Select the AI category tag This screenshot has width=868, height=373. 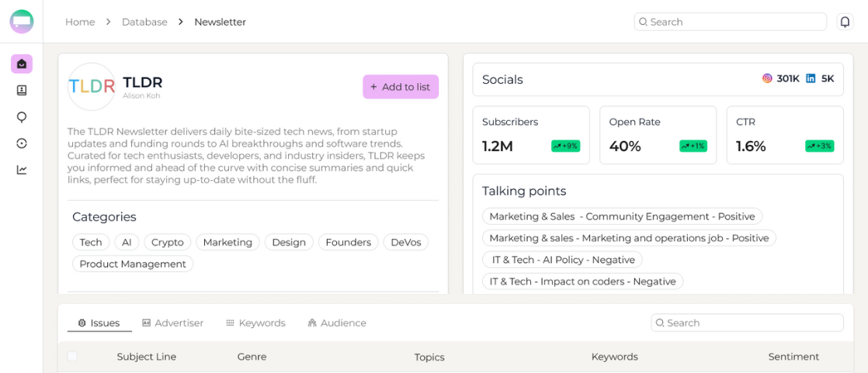click(127, 242)
